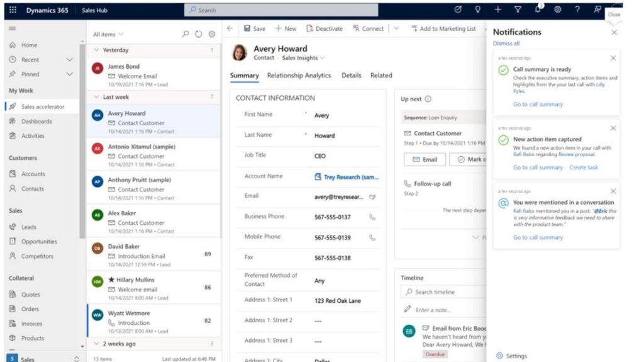Click the Up next info icon

(428, 99)
